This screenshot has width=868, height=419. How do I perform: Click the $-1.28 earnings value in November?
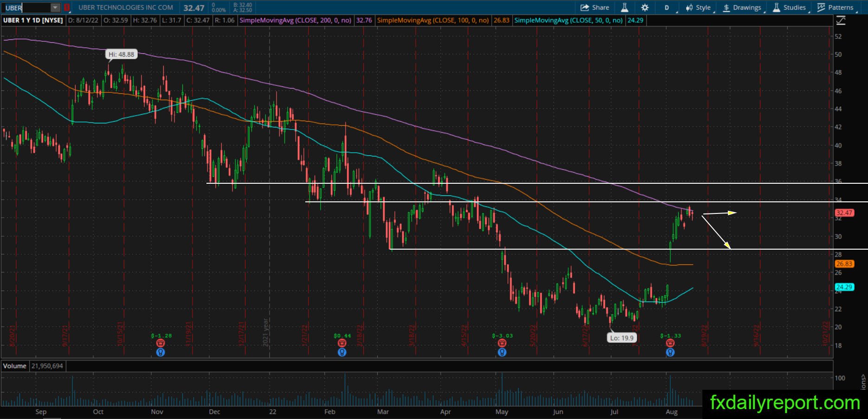[161, 335]
